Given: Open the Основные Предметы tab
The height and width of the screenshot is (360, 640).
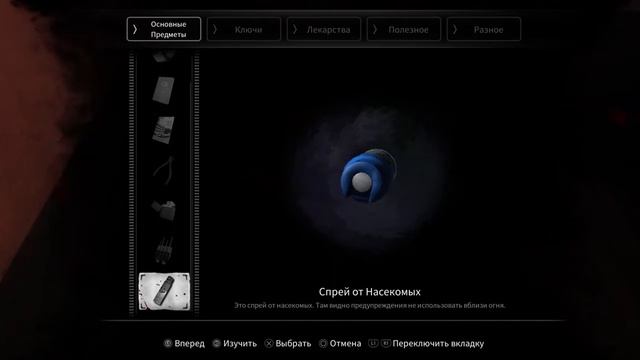Looking at the screenshot, I should pyautogui.click(x=164, y=29).
